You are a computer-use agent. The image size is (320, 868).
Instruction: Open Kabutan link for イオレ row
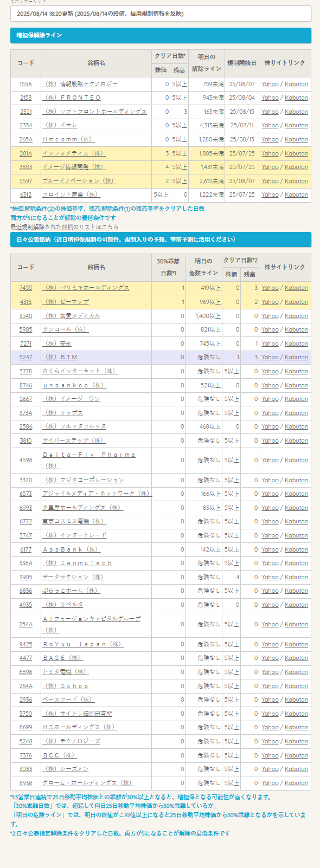[296, 126]
